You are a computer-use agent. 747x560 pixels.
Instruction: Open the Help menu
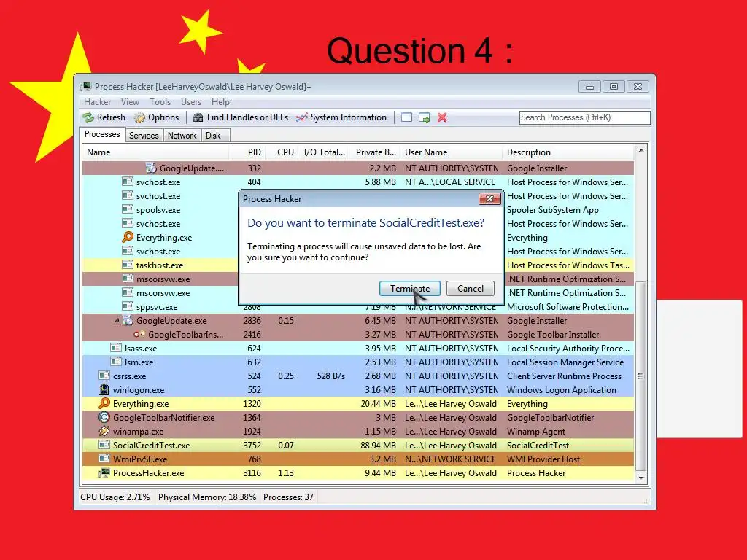point(220,102)
